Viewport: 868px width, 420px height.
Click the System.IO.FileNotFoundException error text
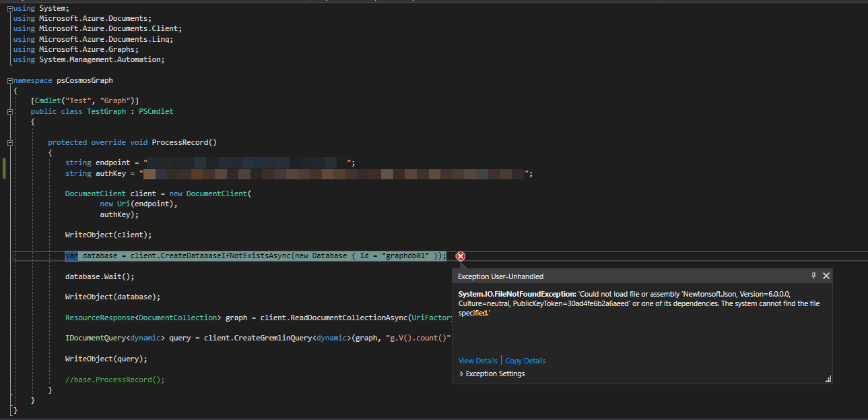pos(516,293)
